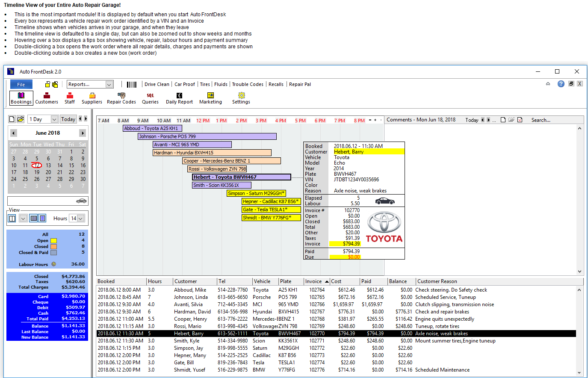
Task: Open the Daily Report
Action: click(179, 98)
